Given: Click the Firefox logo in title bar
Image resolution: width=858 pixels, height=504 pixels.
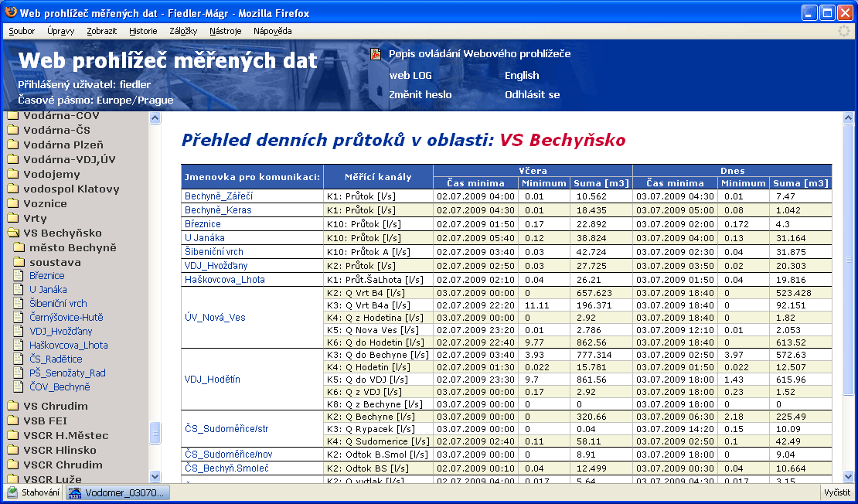Looking at the screenshot, I should [x=10, y=12].
